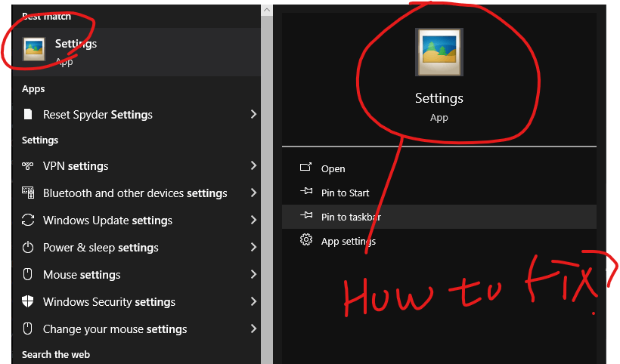Choose Open from the action list
This screenshot has height=364, width=620.
click(x=439, y=168)
